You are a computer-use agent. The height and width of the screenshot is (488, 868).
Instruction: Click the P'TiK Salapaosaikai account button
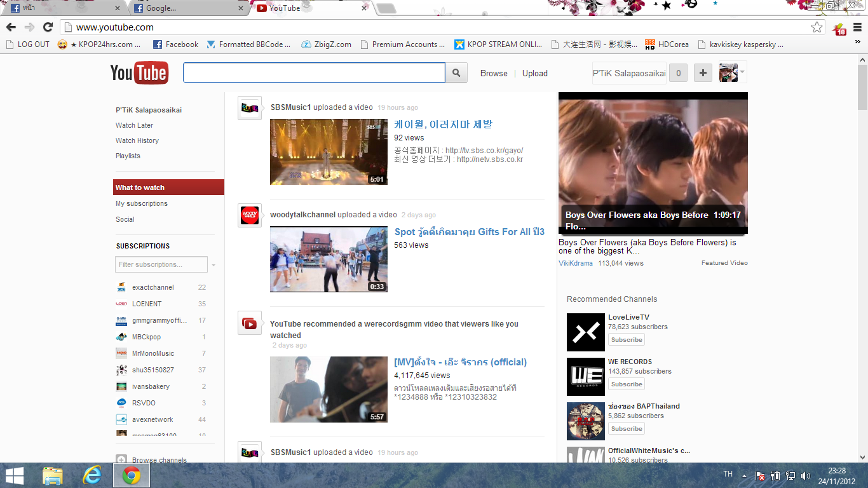pyautogui.click(x=629, y=73)
